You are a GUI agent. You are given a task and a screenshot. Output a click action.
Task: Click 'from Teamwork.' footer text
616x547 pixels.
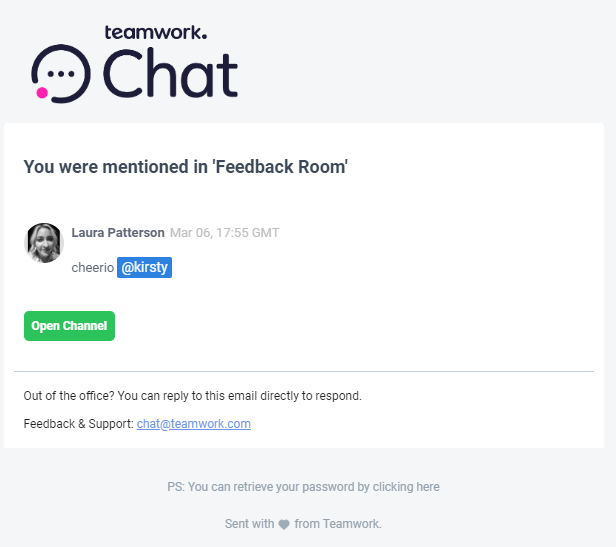point(338,524)
